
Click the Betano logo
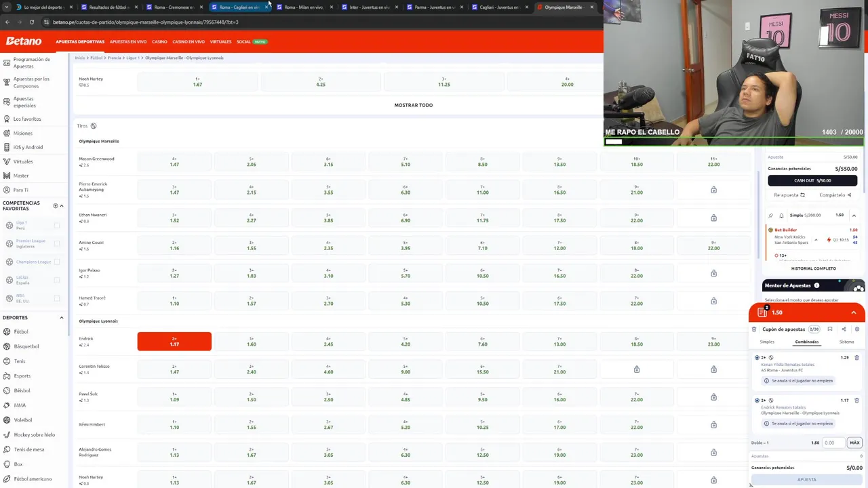[x=24, y=41]
